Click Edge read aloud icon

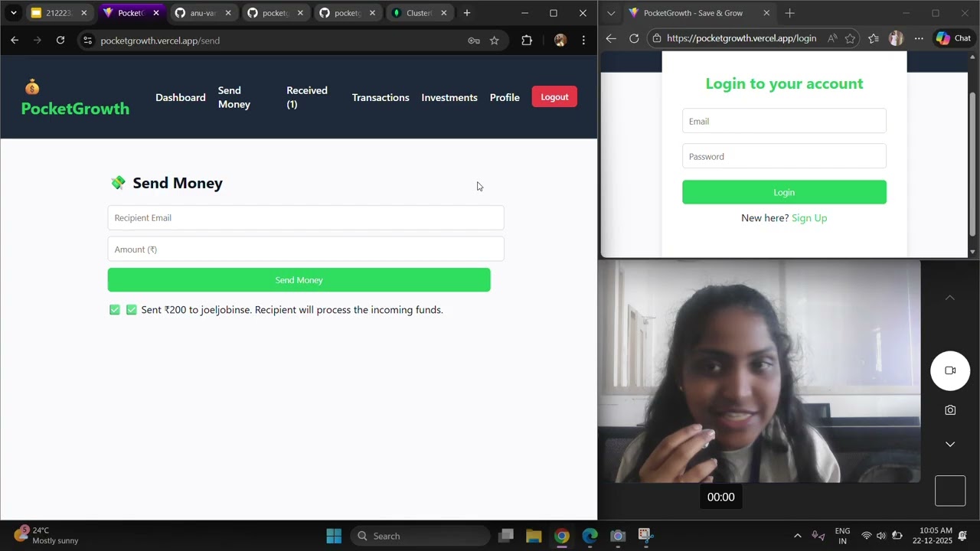[x=832, y=38]
